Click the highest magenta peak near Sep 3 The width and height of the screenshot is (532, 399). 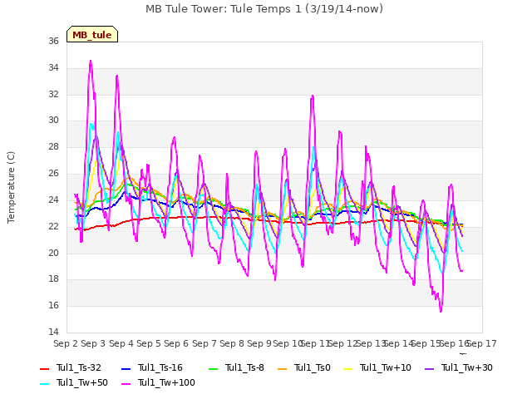point(91,61)
